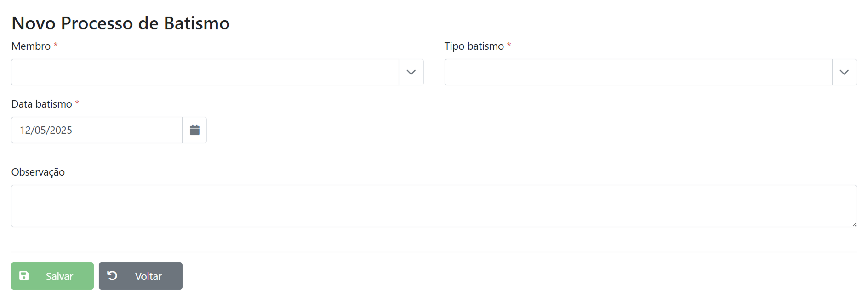Click the Tipo batismo field label
Image resolution: width=868 pixels, height=302 pixels.
coord(474,46)
